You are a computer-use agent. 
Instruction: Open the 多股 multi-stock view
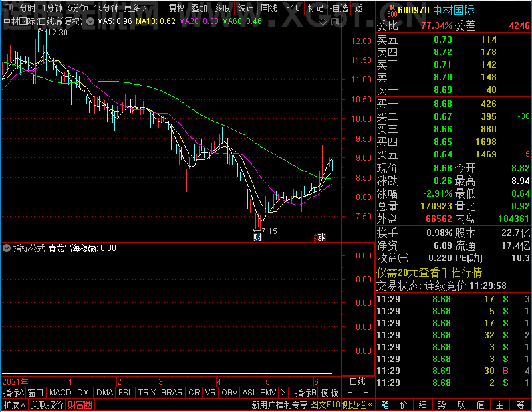[x=222, y=8]
